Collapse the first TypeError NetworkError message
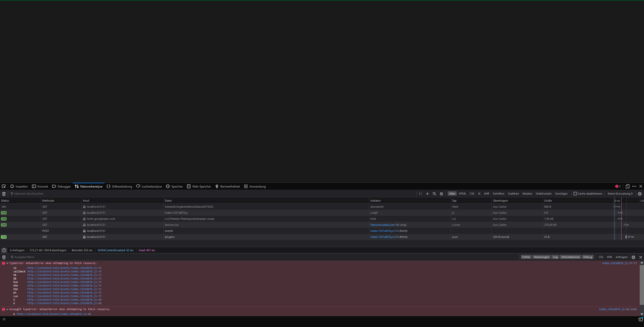 [x=7, y=263]
